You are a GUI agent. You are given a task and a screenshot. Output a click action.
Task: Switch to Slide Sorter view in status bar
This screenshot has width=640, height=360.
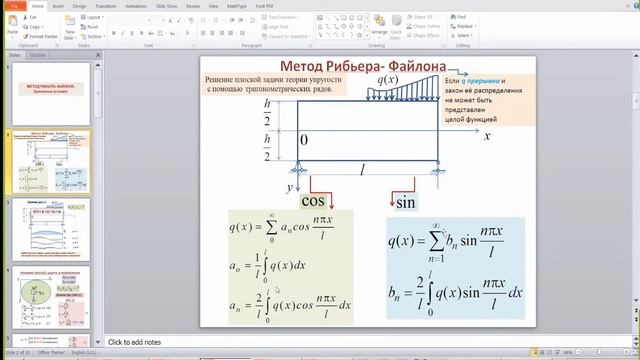[542, 352]
